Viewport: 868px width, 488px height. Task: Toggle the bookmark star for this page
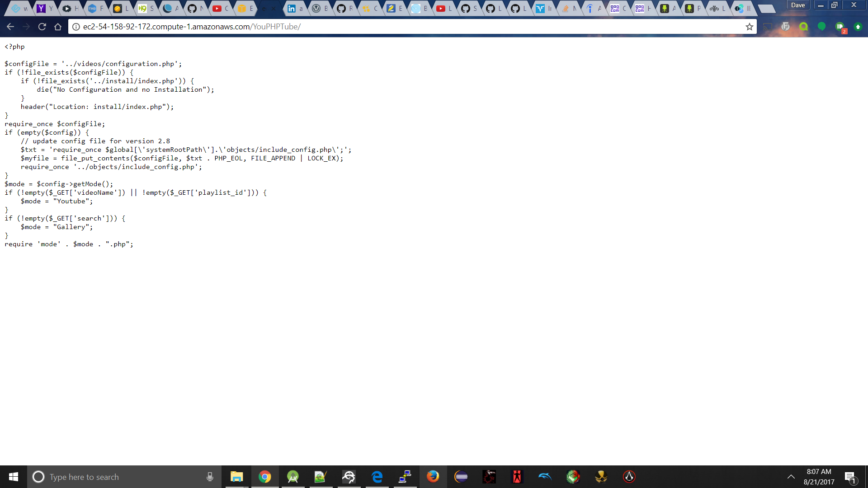tap(750, 27)
